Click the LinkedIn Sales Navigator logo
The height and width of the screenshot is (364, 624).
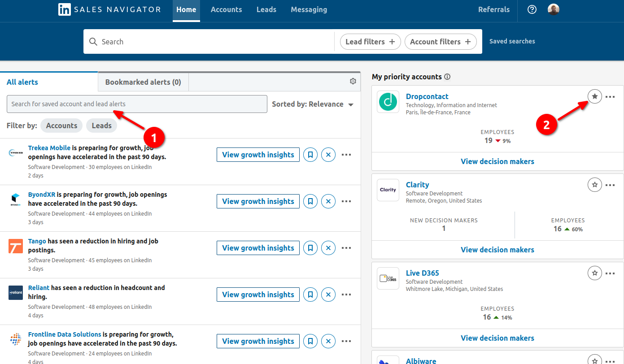[x=109, y=9]
